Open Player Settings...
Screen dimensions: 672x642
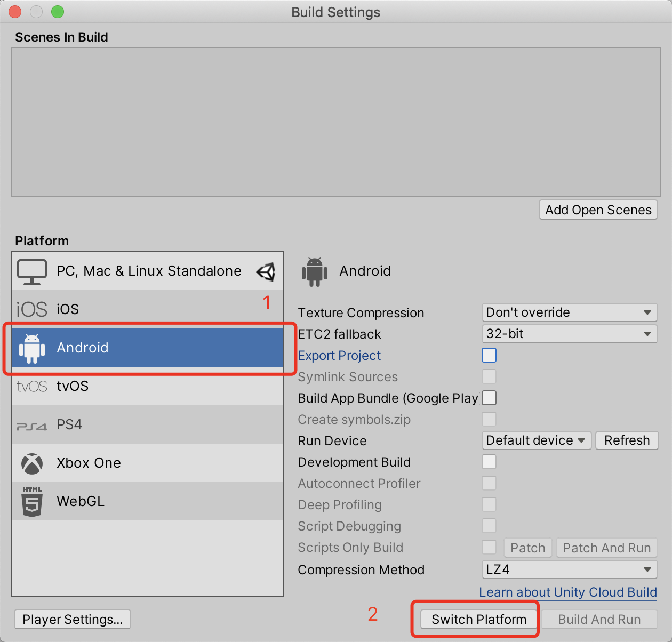(73, 620)
